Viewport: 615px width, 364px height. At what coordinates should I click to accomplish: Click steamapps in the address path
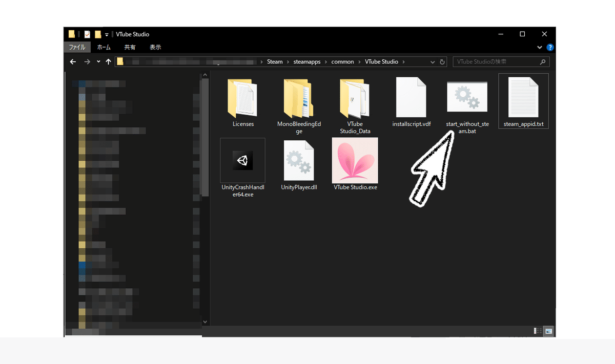(x=307, y=61)
